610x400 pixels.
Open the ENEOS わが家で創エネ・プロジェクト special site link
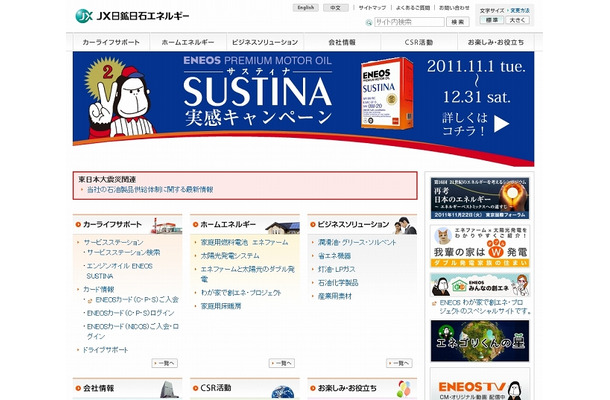point(485,307)
